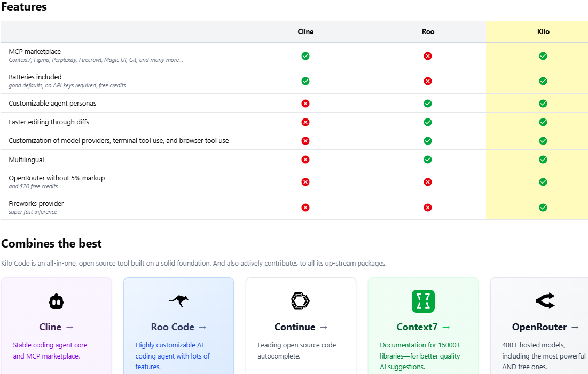Click the OpenRouter logo icon
This screenshot has height=374, width=588.
(545, 301)
